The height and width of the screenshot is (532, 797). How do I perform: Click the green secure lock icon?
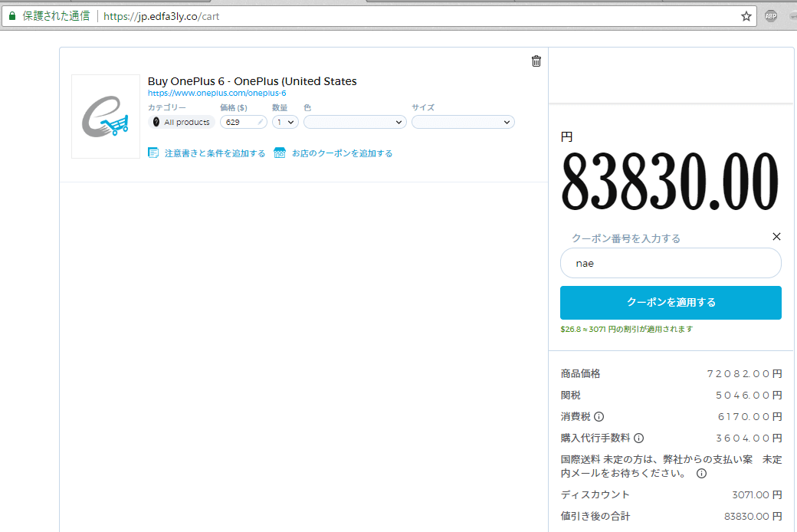(12, 16)
